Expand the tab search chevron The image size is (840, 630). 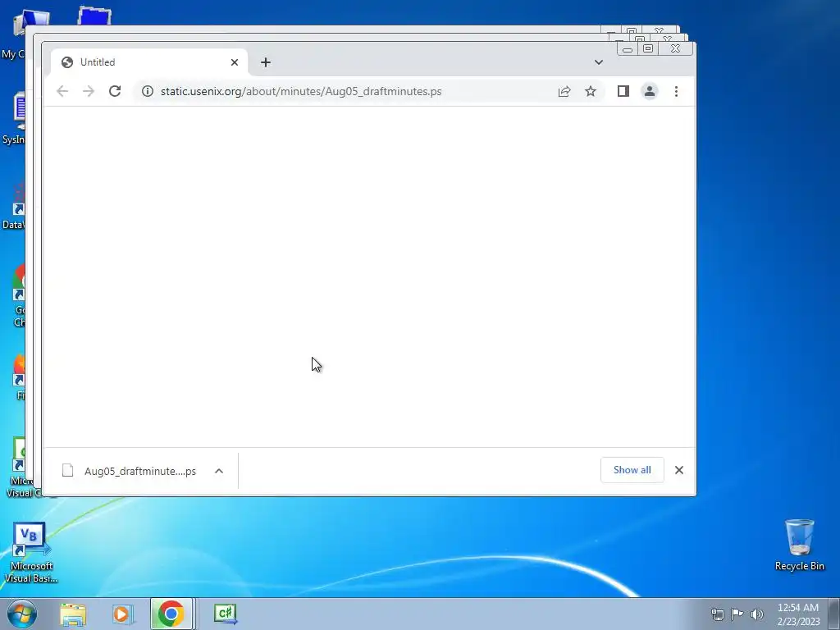599,62
